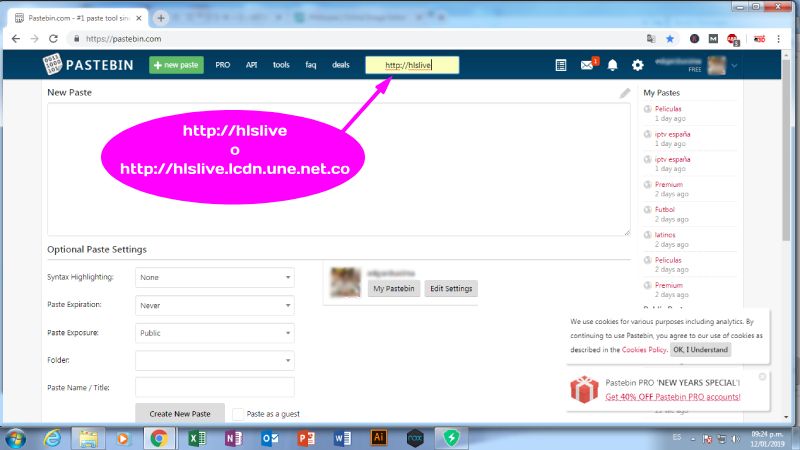Click the pencil edit icon above paste box
Image resolution: width=800 pixels, height=450 pixels.
[625, 93]
